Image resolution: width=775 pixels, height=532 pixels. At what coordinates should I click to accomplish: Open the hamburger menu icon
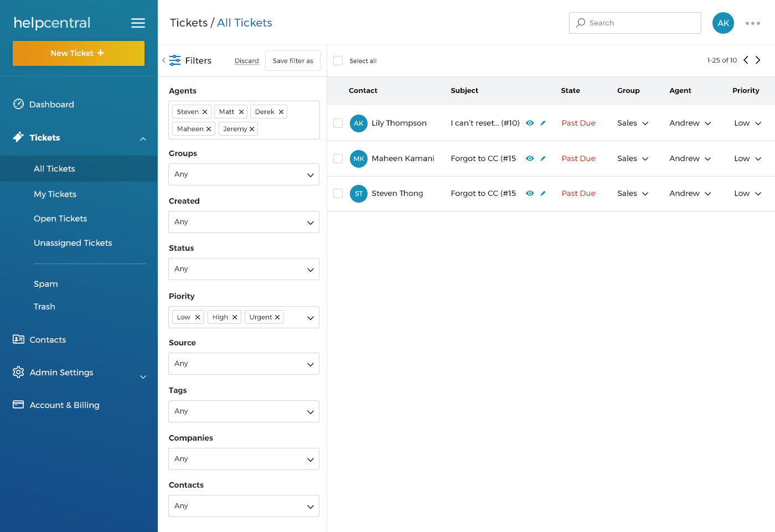(x=138, y=23)
